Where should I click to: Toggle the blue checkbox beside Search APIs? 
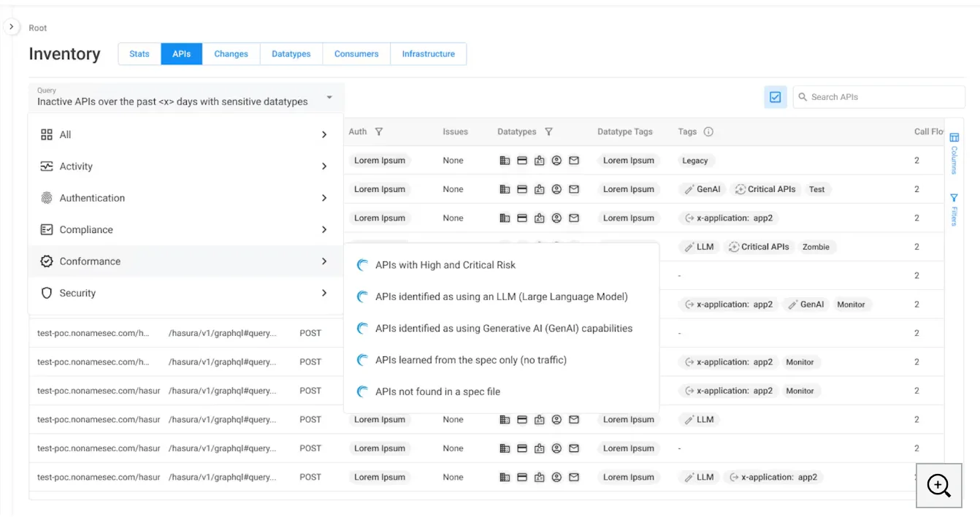tap(775, 96)
